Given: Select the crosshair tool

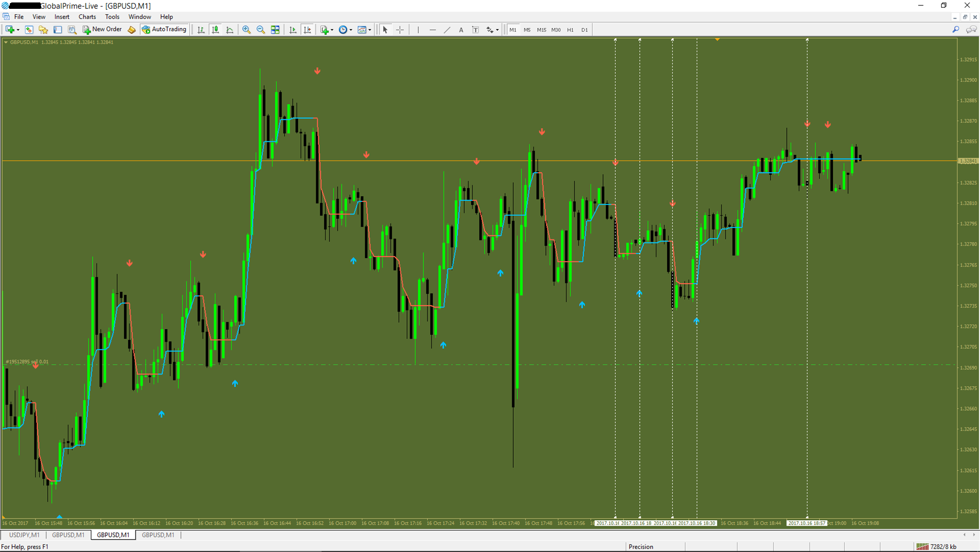Looking at the screenshot, I should click(400, 30).
